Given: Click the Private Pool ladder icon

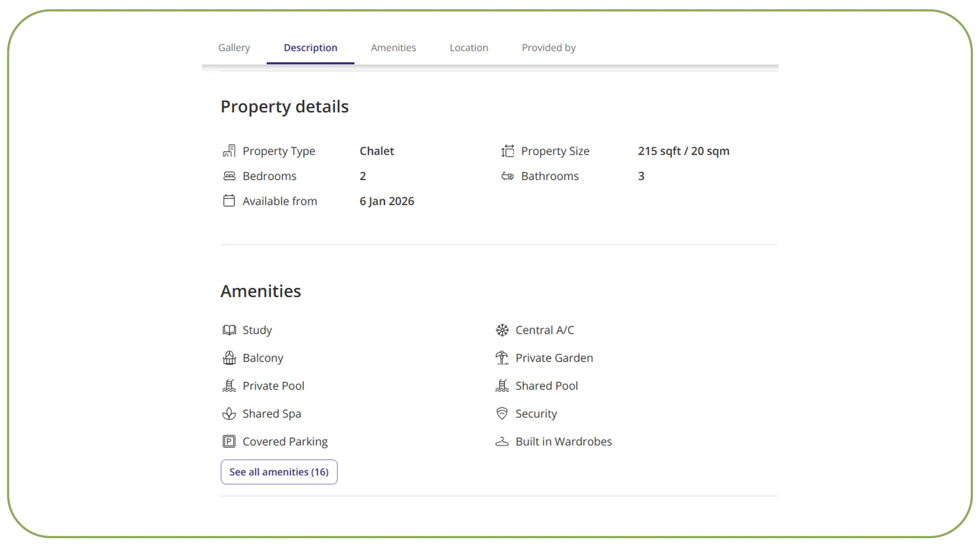Looking at the screenshot, I should pos(229,385).
